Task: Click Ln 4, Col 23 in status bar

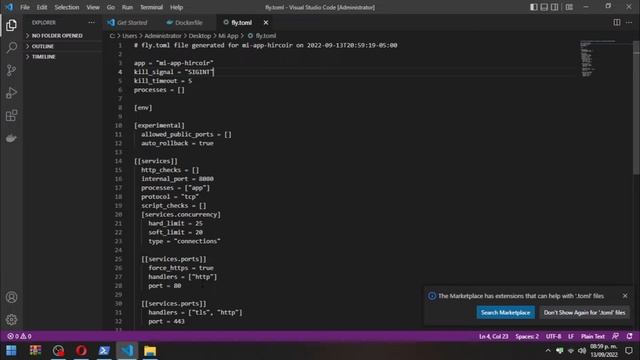Action: click(493, 336)
